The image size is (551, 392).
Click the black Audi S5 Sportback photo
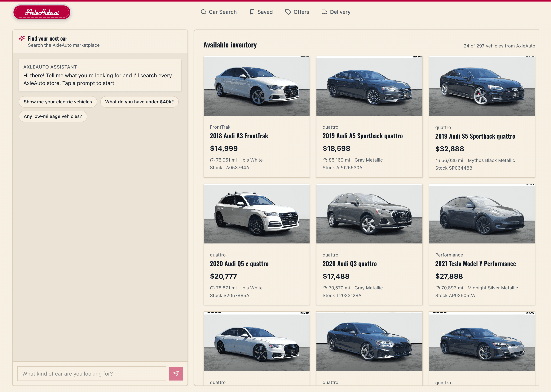[x=482, y=86]
